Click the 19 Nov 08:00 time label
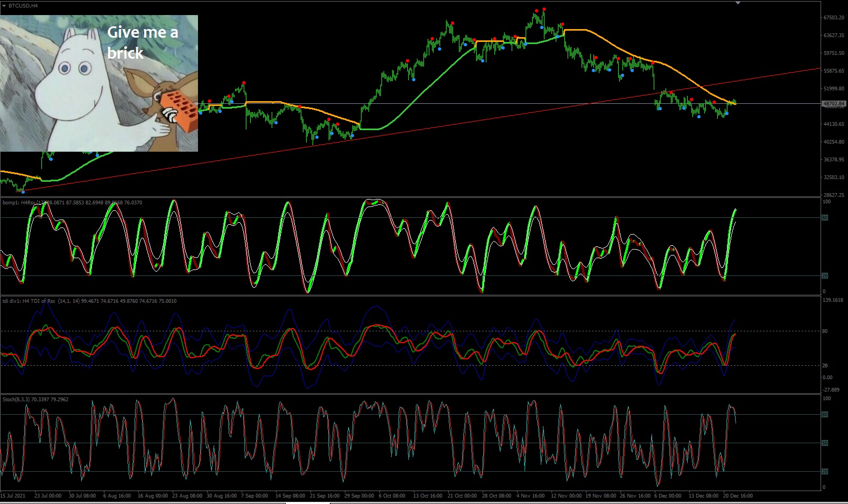This screenshot has width=848, height=504. pos(600,496)
